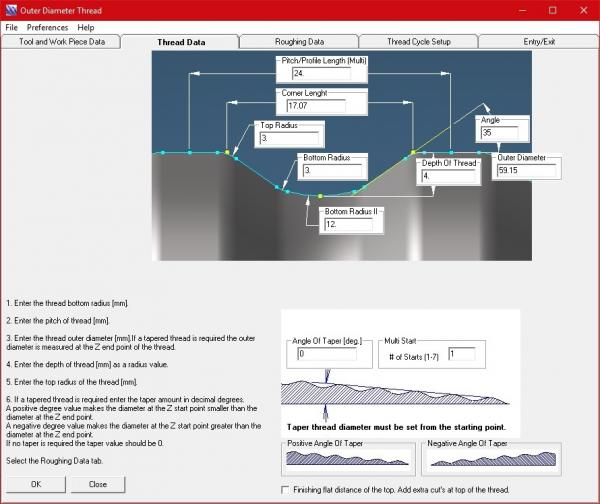Click the Bottom Radius II field
The width and height of the screenshot is (600, 504).
coord(346,225)
